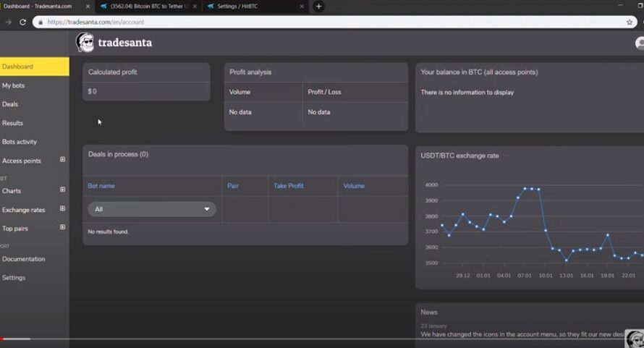This screenshot has width=644, height=348.
Task: Sort deals by Take Profit column
Action: [288, 186]
